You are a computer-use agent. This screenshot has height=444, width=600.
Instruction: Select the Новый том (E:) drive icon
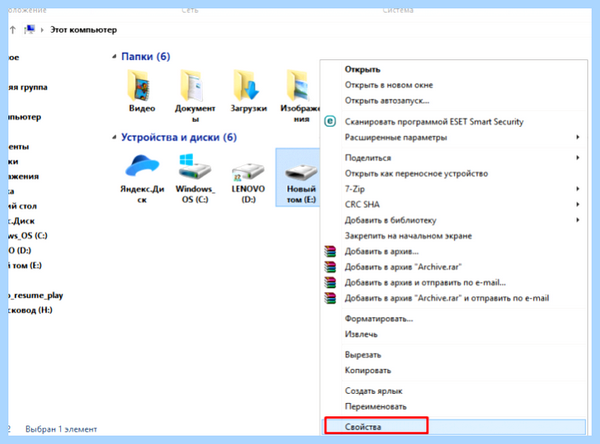tap(301, 171)
